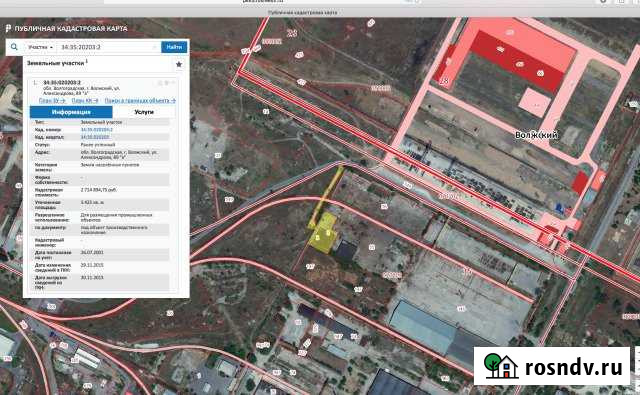The height and width of the screenshot is (395, 640).
Task: Select the Публичная кадастровая карта browser tab title
Action: coord(302,13)
